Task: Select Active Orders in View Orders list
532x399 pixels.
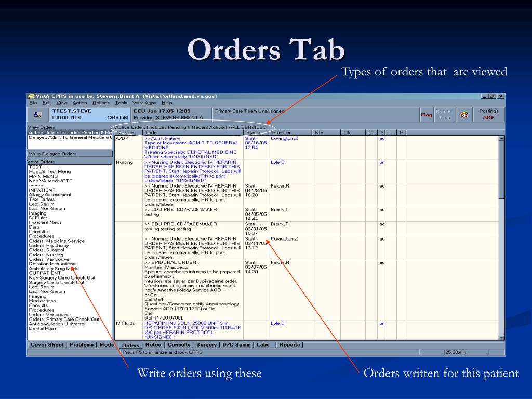Action: [x=70, y=132]
